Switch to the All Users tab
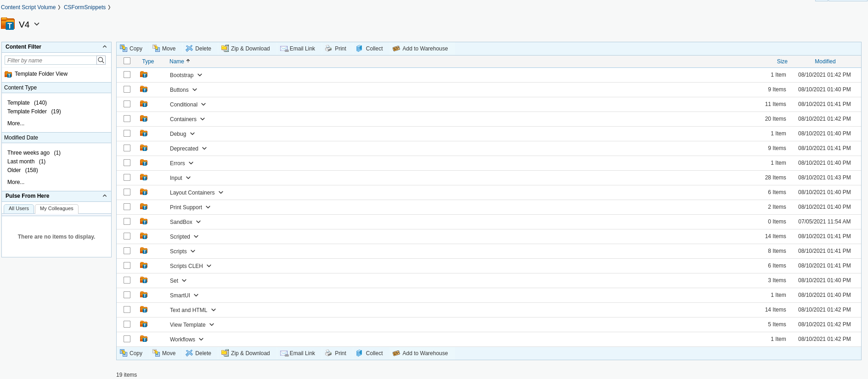868x379 pixels. [x=19, y=208]
